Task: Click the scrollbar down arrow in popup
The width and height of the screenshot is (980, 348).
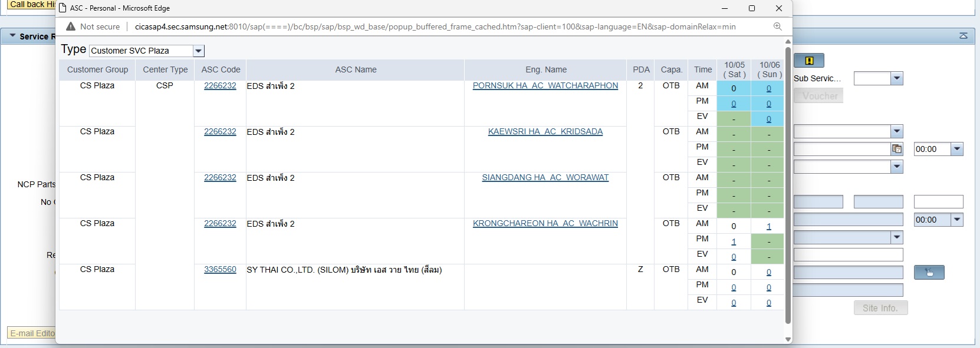Action: pos(788,339)
